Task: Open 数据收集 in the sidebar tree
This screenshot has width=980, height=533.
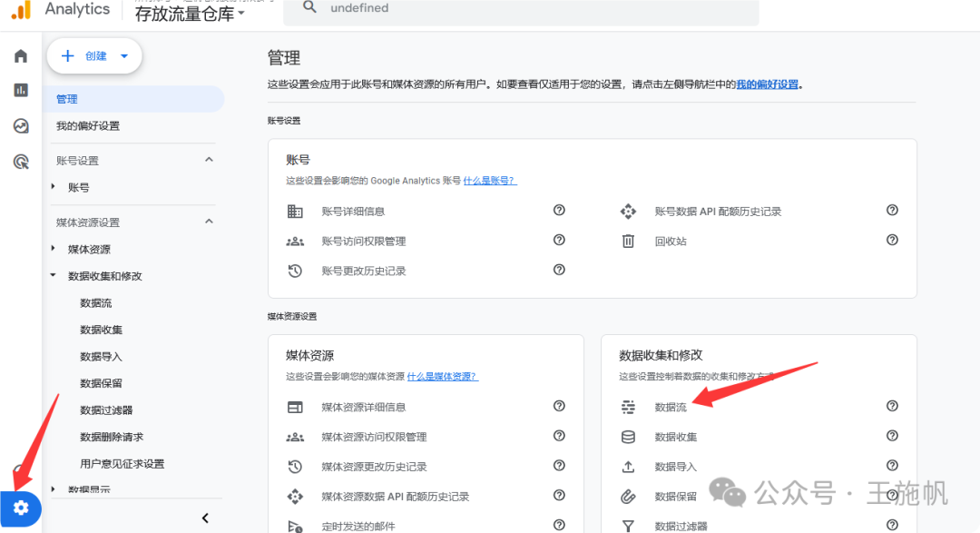Action: coord(102,330)
